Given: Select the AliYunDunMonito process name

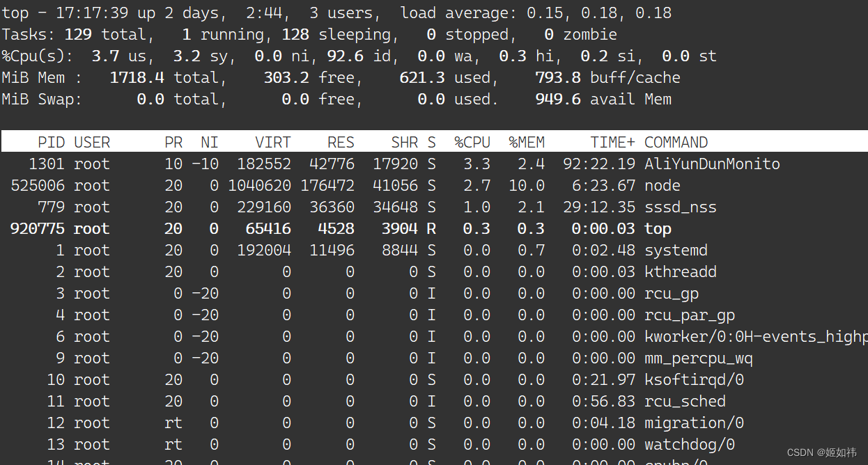Looking at the screenshot, I should tap(712, 164).
